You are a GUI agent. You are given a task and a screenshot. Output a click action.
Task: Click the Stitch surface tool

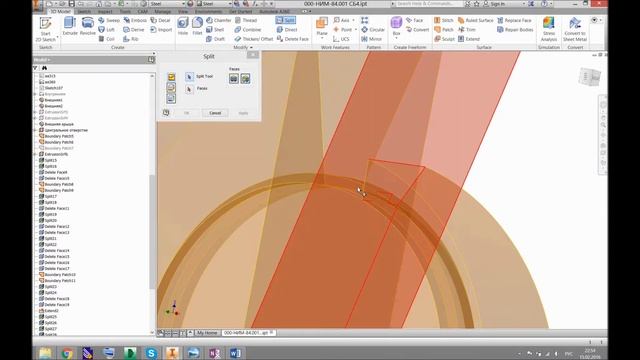pyautogui.click(x=444, y=20)
